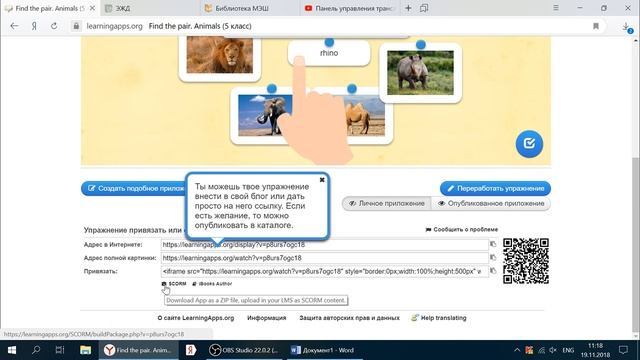Viewport: 640px width, 360px height.
Task: Click the camel picture card
Action: click(x=365, y=115)
